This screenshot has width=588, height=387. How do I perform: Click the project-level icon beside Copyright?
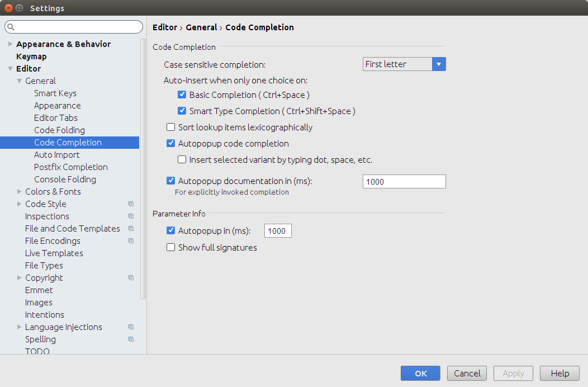pyautogui.click(x=131, y=278)
